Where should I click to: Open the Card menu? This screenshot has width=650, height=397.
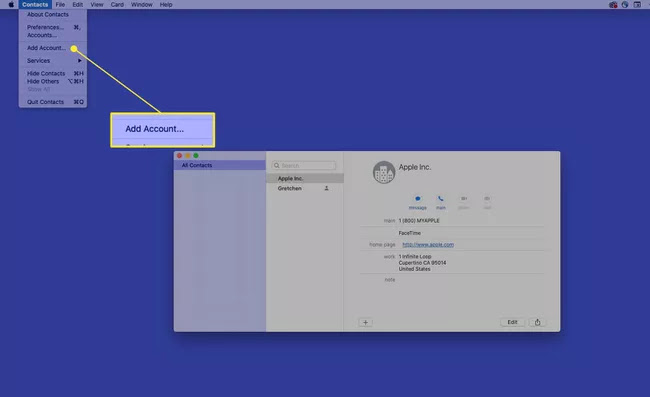click(117, 5)
